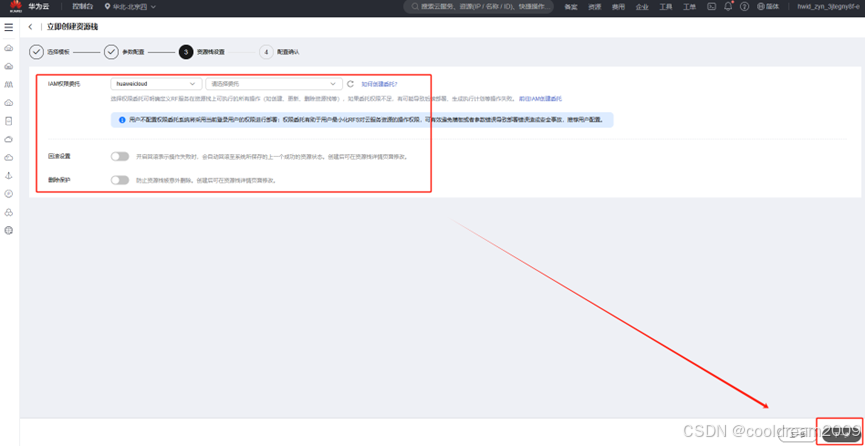Click the dark next-step button
865x446 pixels.
coord(839,433)
